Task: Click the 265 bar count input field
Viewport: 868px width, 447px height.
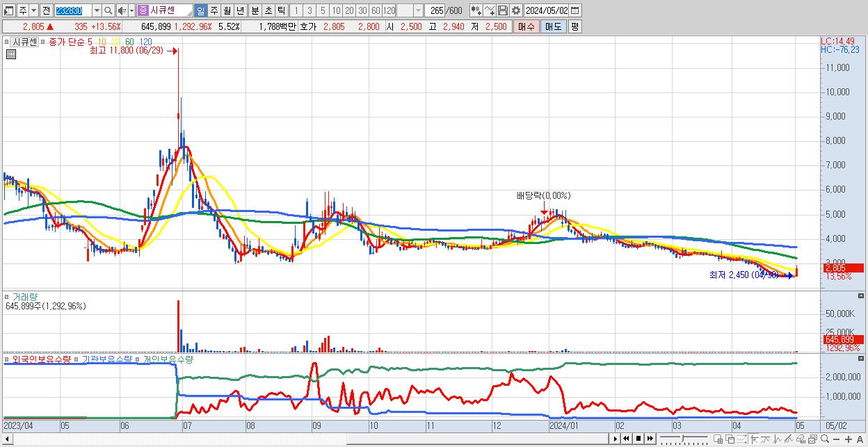Action: [435, 10]
